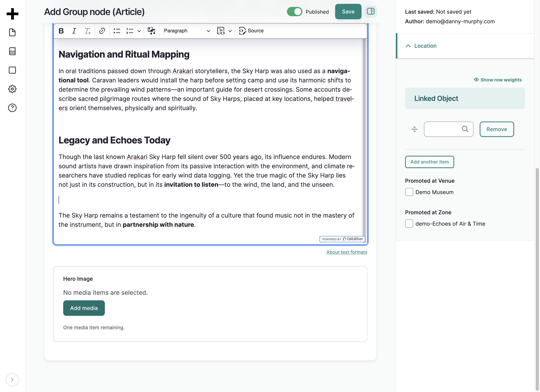Screen dimensions: 540x392
Task: Click the Linked Object search input field
Action: 449,129
